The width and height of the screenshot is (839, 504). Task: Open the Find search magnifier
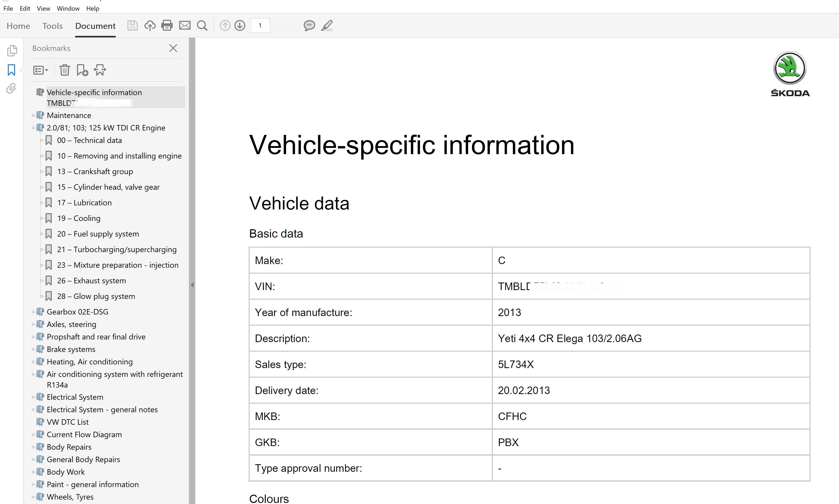point(202,25)
